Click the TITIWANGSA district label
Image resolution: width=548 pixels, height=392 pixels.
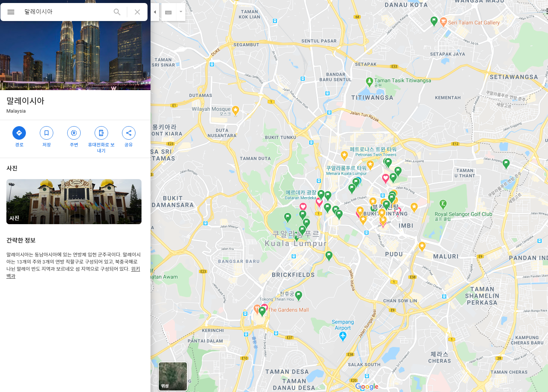(372, 98)
